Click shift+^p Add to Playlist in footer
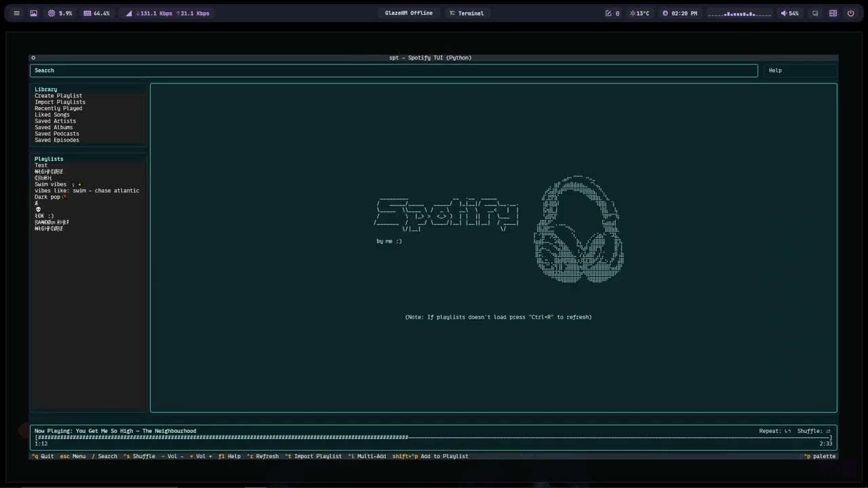The height and width of the screenshot is (488, 868). click(430, 456)
